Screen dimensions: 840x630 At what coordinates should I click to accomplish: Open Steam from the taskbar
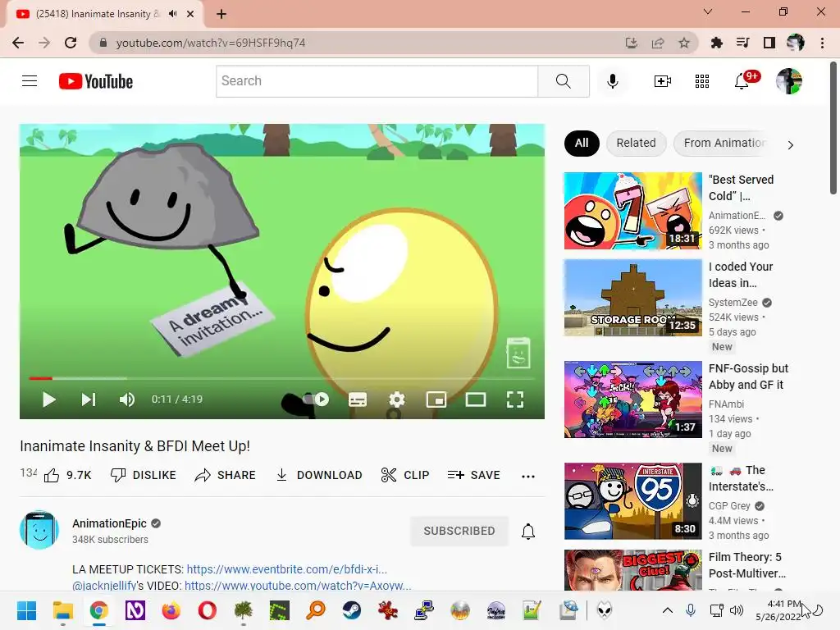(352, 610)
